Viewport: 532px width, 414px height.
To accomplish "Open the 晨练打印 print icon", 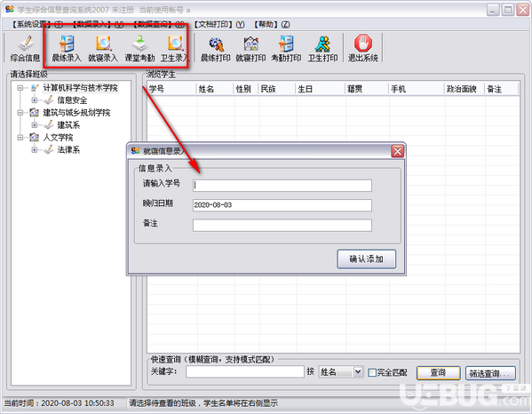I will (x=216, y=49).
